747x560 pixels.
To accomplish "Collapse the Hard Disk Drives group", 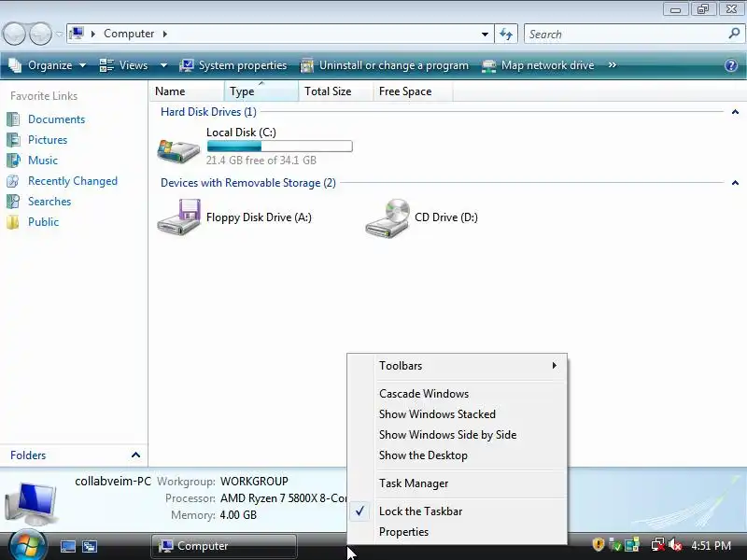I will (735, 112).
